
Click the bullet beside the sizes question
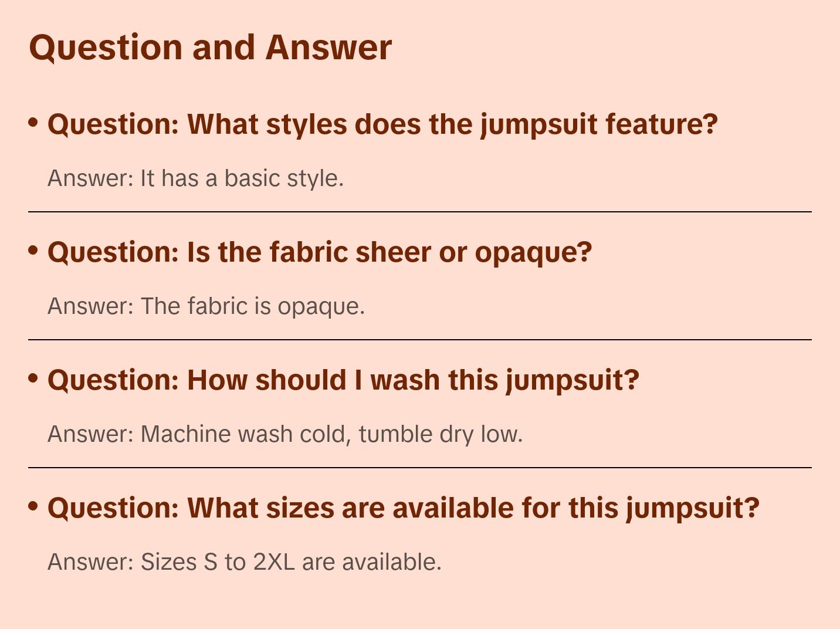coord(33,506)
